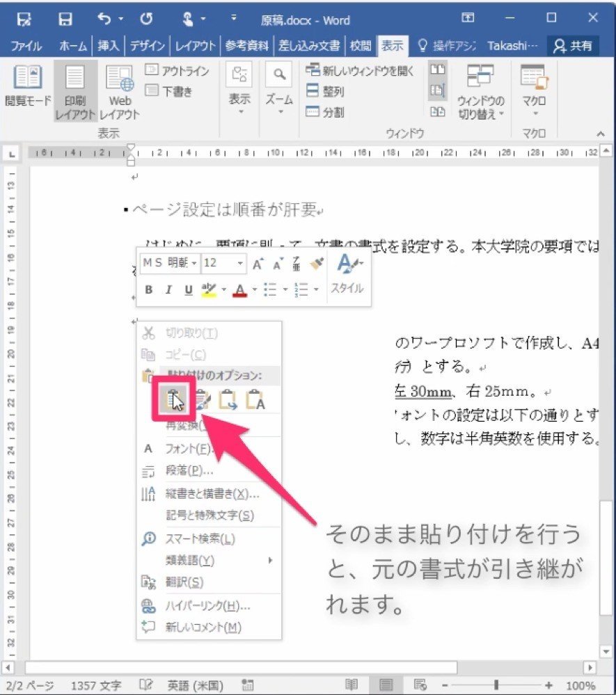Image resolution: width=616 pixels, height=695 pixels.
Task: Click 分割 split window
Action: [325, 112]
